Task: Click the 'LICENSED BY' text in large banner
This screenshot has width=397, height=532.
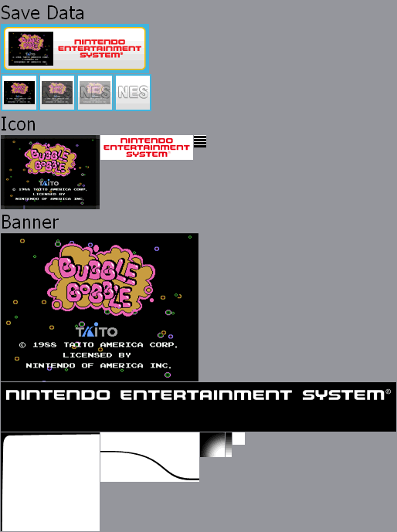Action: (97, 355)
